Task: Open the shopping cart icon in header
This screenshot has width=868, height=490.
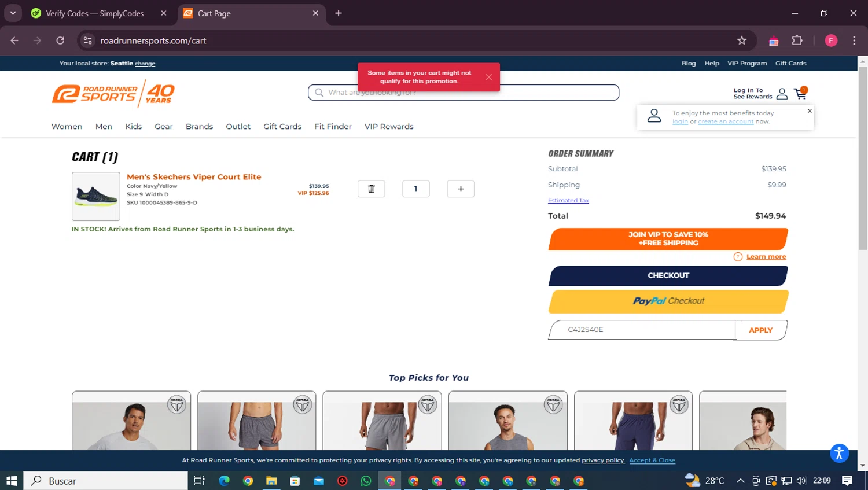Action: pos(801,93)
